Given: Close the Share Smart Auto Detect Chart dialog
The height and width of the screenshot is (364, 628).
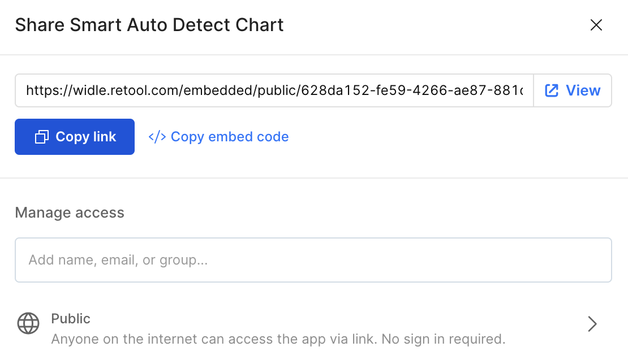Looking at the screenshot, I should [596, 25].
